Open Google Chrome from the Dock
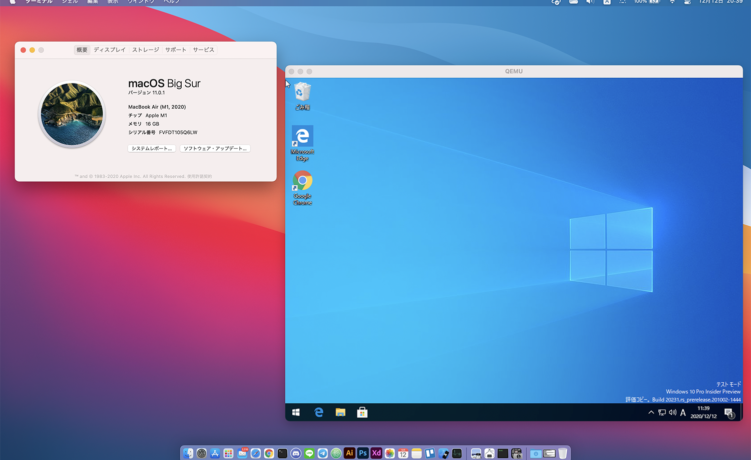This screenshot has height=460, width=751. coord(269,453)
